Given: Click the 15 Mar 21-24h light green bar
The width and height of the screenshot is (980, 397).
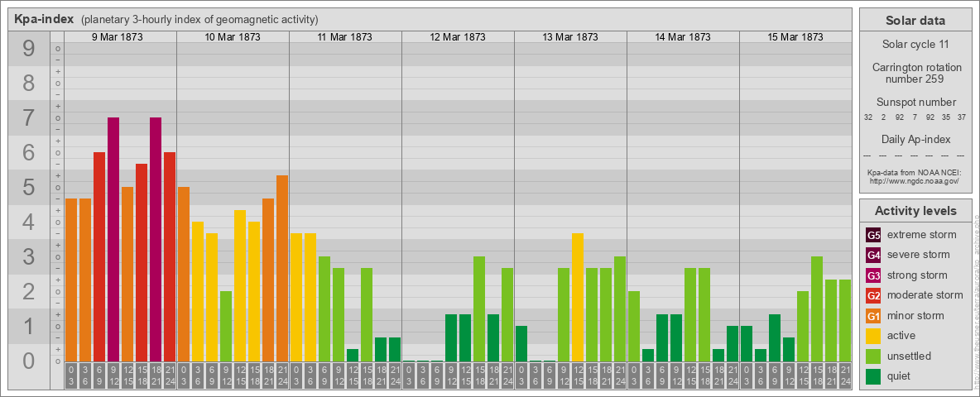Looking at the screenshot, I should click(x=844, y=321).
